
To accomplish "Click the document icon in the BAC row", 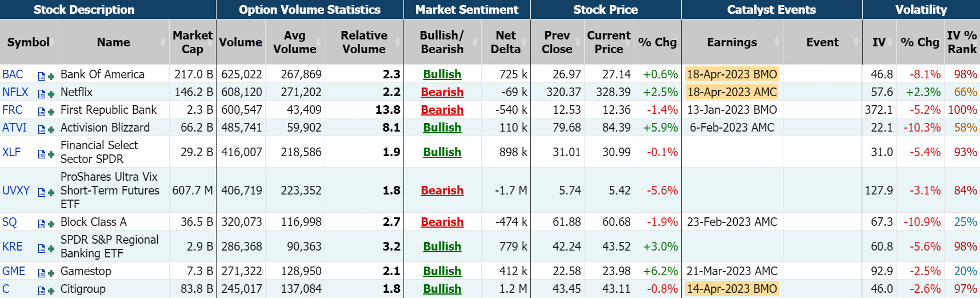I will pos(42,76).
